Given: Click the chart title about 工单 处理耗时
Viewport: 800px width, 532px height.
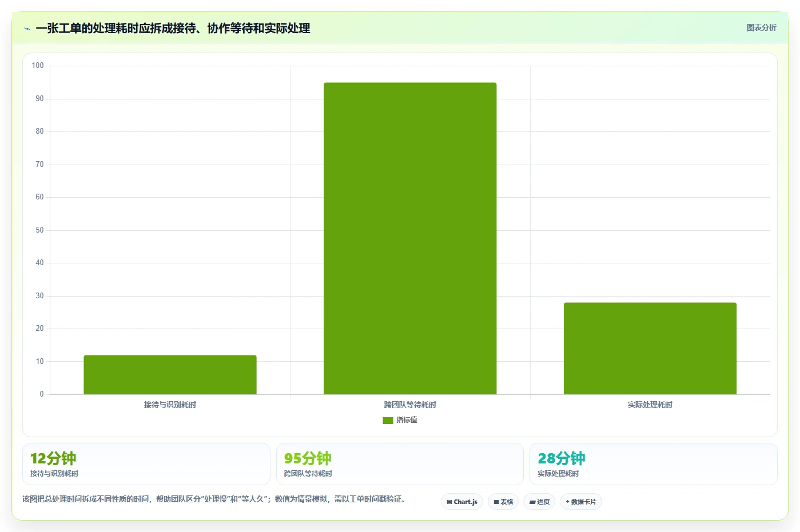Looking at the screenshot, I should (x=173, y=29).
